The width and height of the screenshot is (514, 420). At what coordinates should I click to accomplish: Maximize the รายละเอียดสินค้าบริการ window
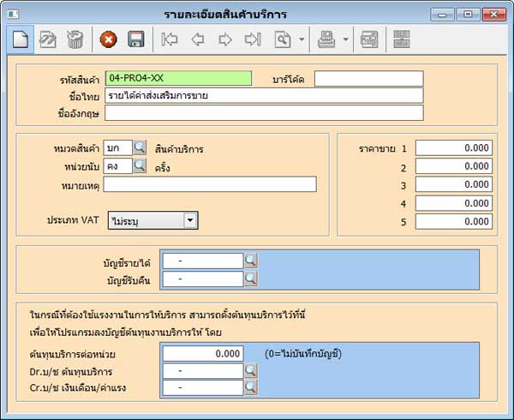(468, 15)
